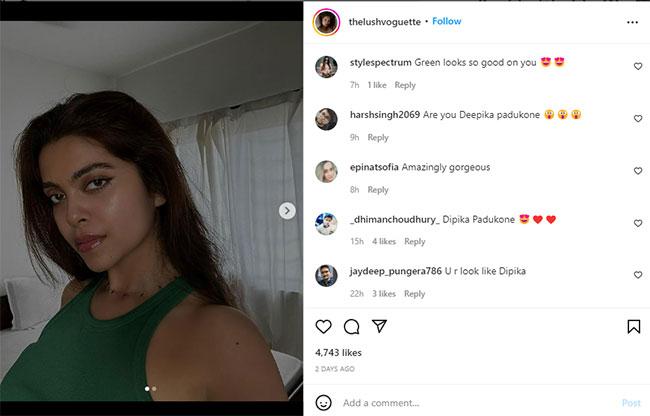Open the emoji picker in comment box
The width and height of the screenshot is (650, 416).
[323, 403]
